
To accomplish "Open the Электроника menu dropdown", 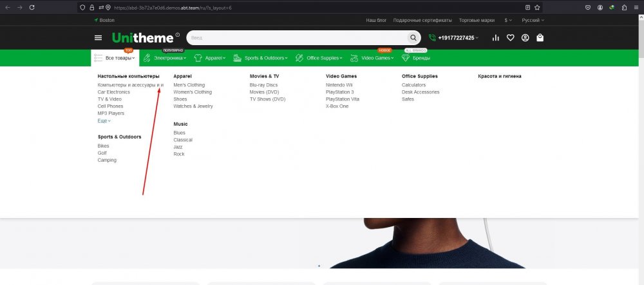I will [169, 58].
